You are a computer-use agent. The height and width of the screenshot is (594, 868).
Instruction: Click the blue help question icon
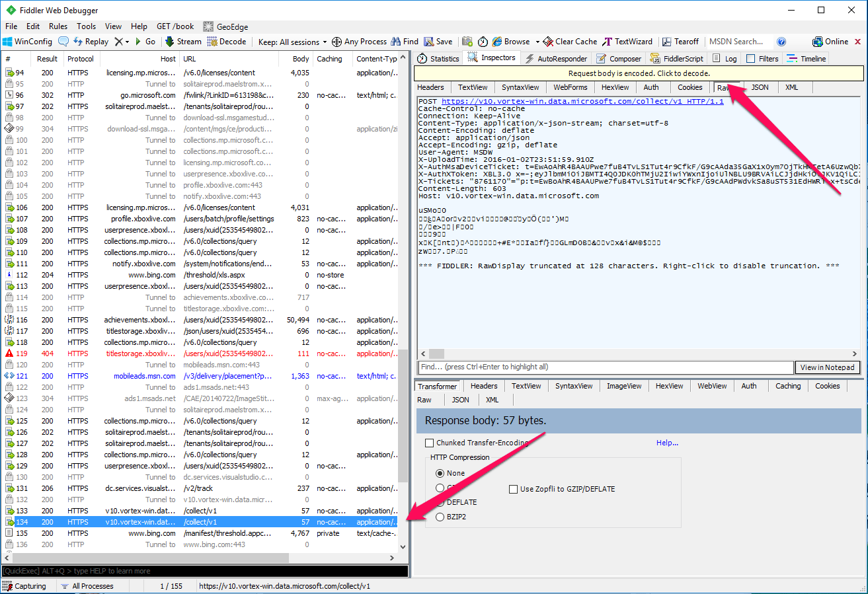pos(781,42)
